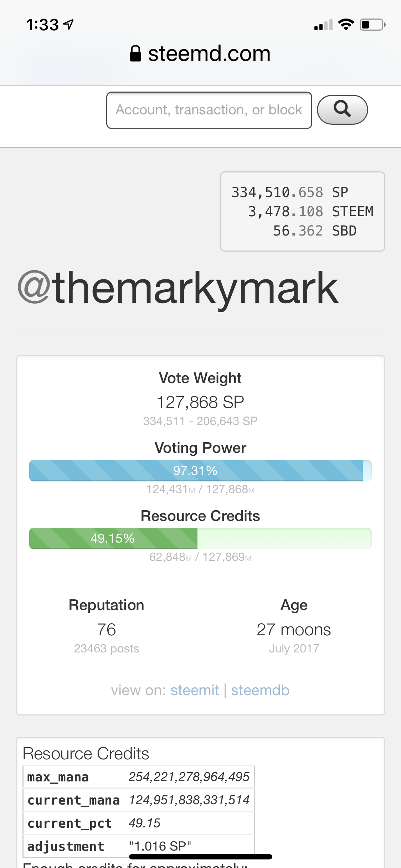The image size is (401, 868).
Task: Tap the cellular signal bars icon
Action: pyautogui.click(x=323, y=25)
